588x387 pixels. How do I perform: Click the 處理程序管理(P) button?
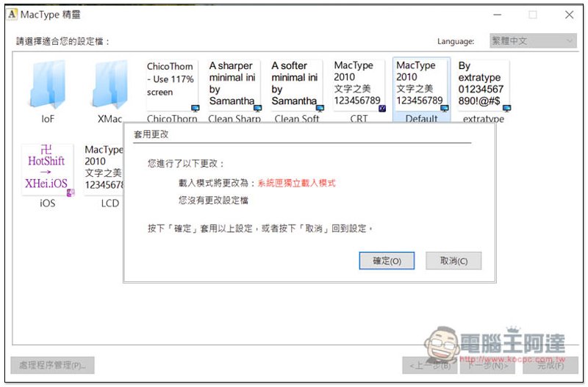tap(52, 365)
